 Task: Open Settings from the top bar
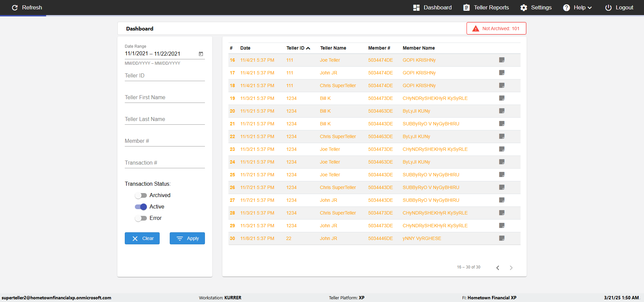pos(536,8)
